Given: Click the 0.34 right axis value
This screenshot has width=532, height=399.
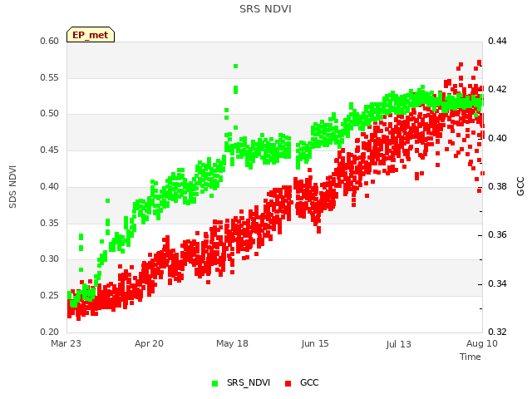Looking at the screenshot, I should click(x=497, y=283).
